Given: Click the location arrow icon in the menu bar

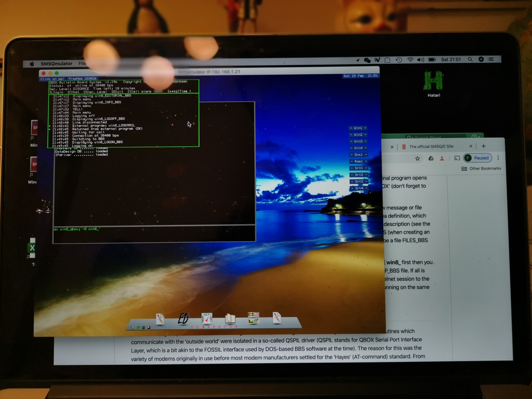Looking at the screenshot, I should click(x=358, y=60).
